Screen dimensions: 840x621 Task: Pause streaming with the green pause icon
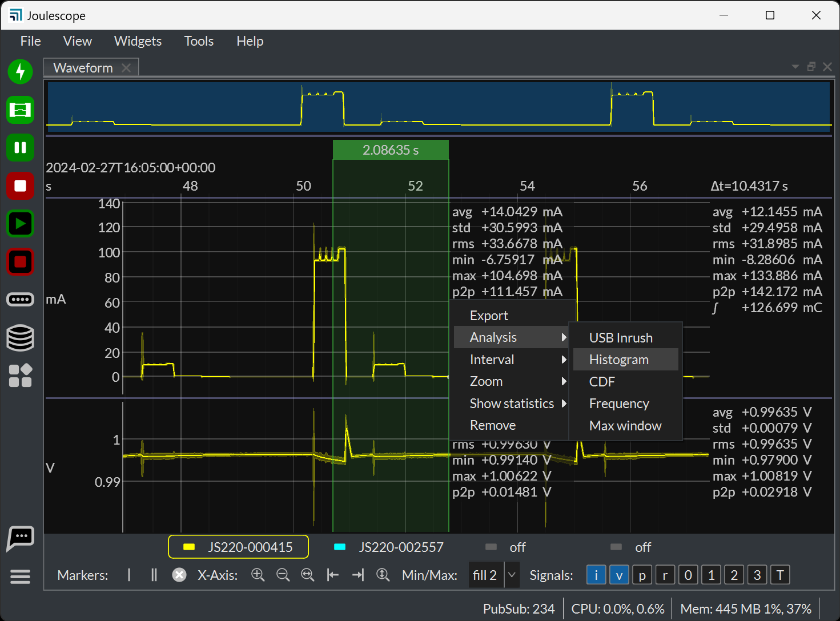(x=21, y=148)
